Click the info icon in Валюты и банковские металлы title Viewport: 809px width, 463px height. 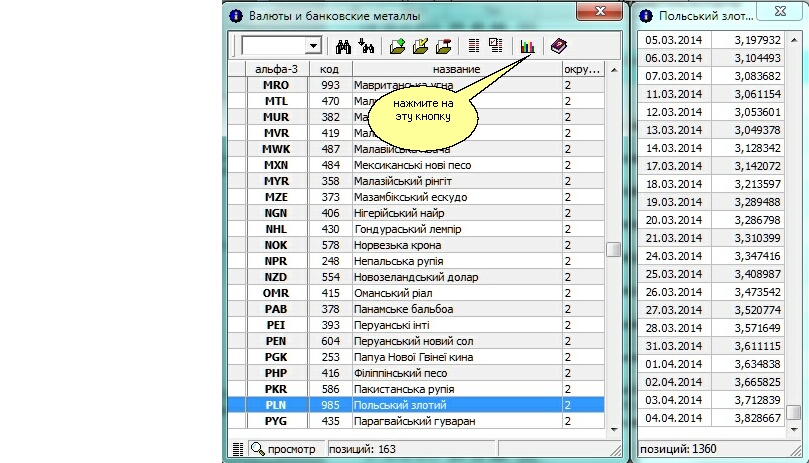pyautogui.click(x=236, y=16)
